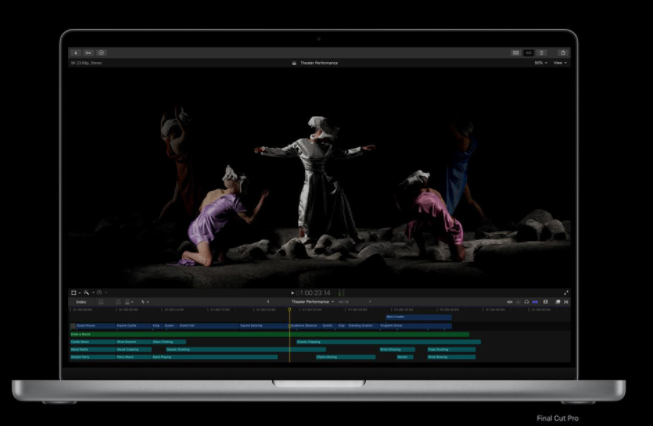Open the Theater Performance project name menu

pyautogui.click(x=311, y=301)
